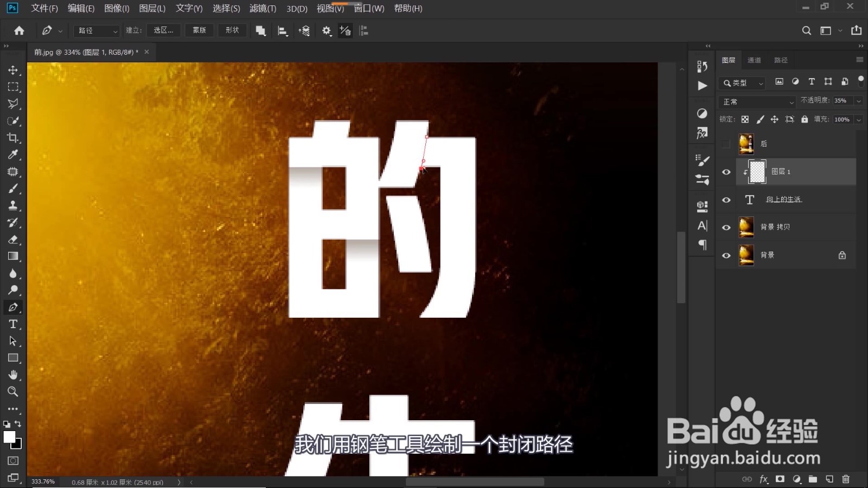Screen dimensions: 868x488
Task: Select the Polygonal Lasso tool
Action: (13, 104)
